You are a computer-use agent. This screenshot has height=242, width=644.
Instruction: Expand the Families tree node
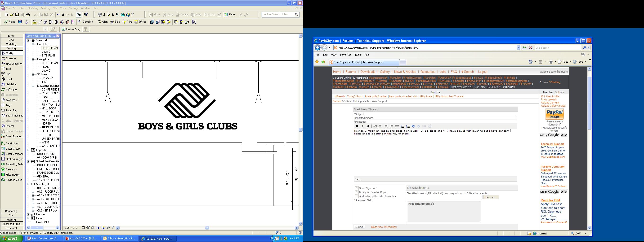[x=28, y=214]
